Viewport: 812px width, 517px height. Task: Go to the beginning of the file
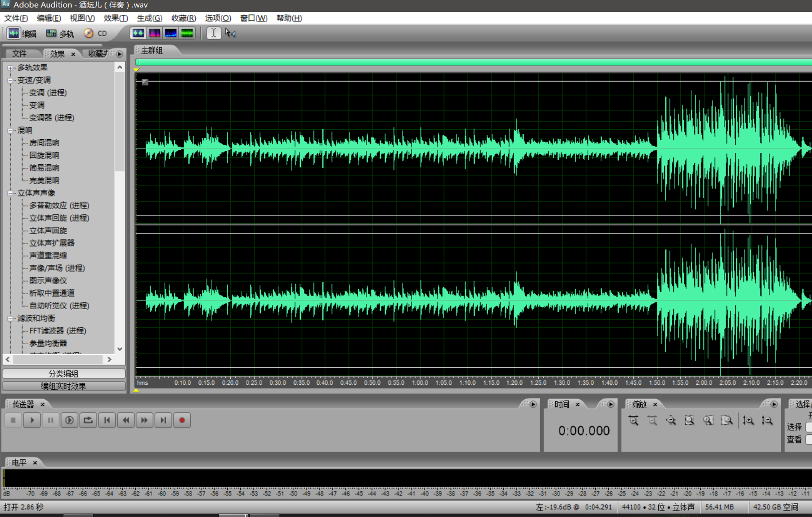(107, 420)
